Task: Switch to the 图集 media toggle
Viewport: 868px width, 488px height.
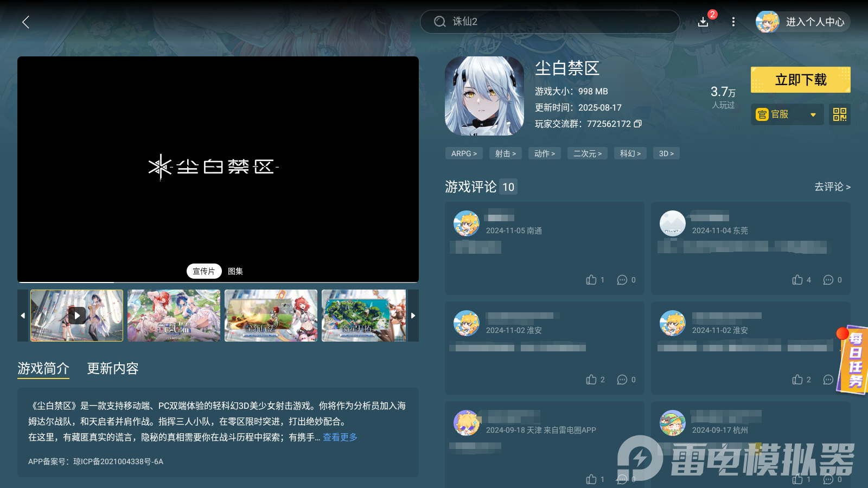Action: click(x=234, y=271)
